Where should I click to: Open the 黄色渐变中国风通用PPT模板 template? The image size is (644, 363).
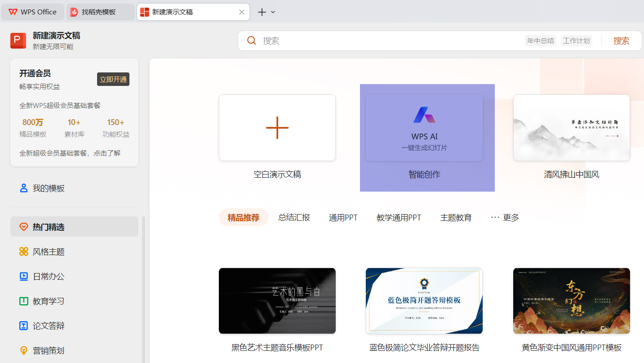571,301
